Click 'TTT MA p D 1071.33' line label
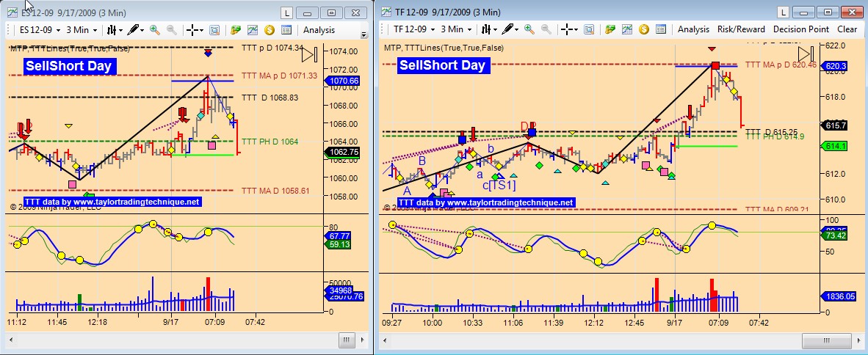 280,76
